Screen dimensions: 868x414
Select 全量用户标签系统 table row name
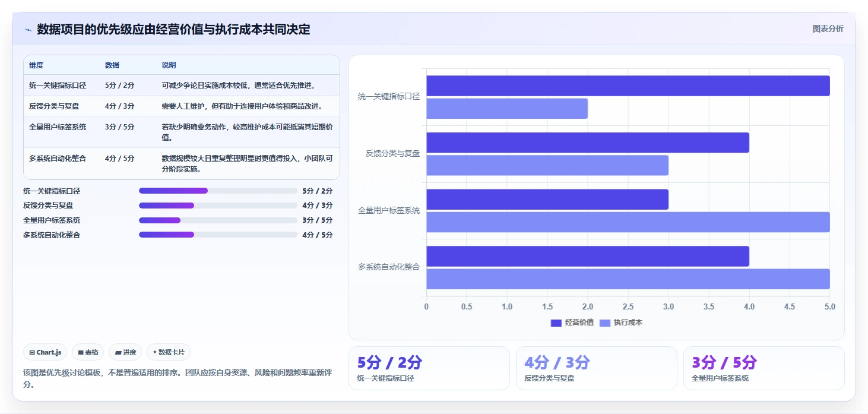58,127
